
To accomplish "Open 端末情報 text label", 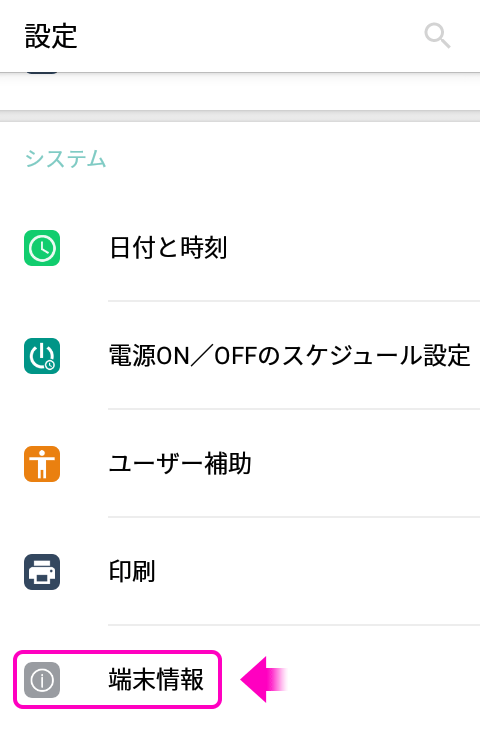I will (x=156, y=680).
